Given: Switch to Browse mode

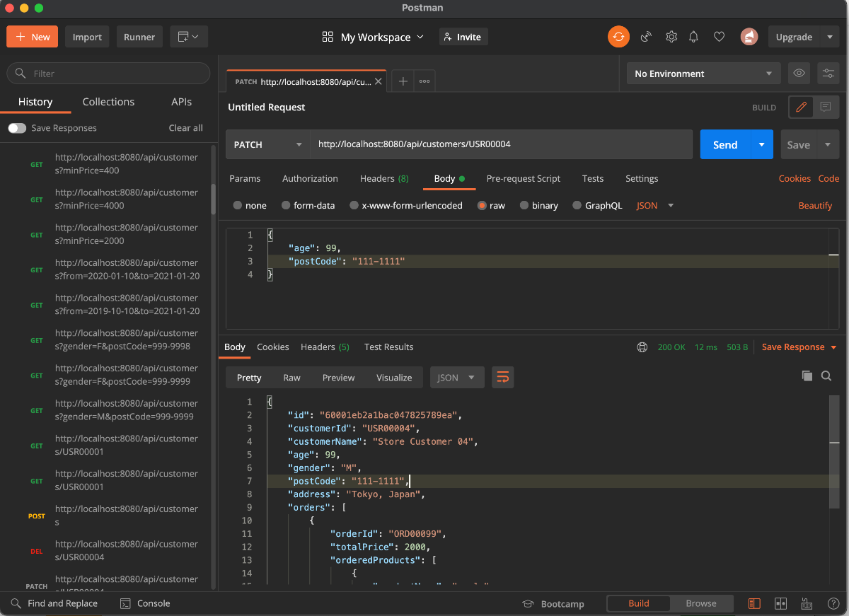Looking at the screenshot, I should coord(701,603).
